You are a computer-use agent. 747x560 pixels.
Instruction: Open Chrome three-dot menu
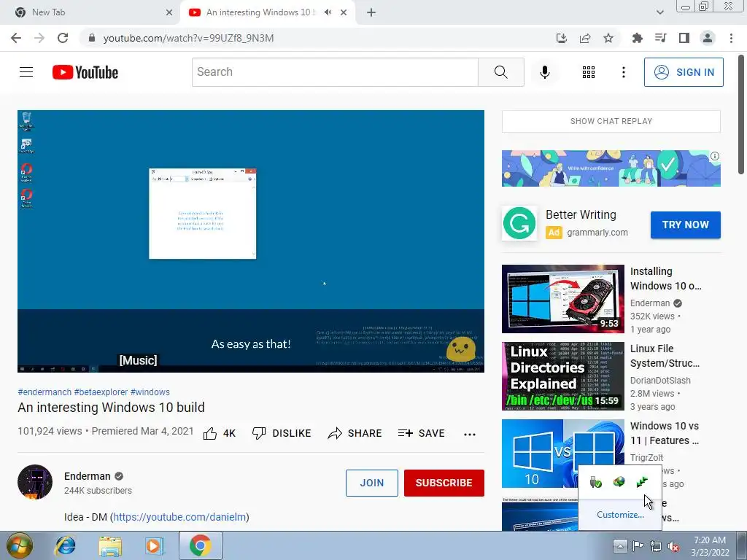731,38
